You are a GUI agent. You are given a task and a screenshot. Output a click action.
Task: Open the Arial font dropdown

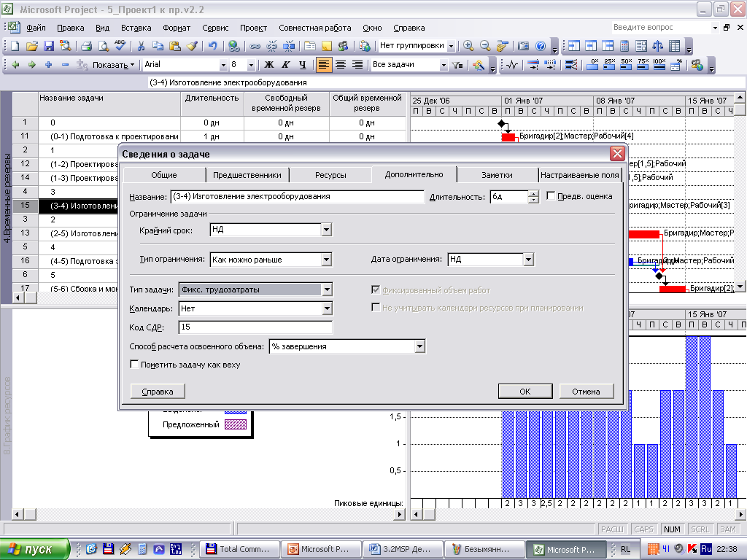pyautogui.click(x=223, y=65)
